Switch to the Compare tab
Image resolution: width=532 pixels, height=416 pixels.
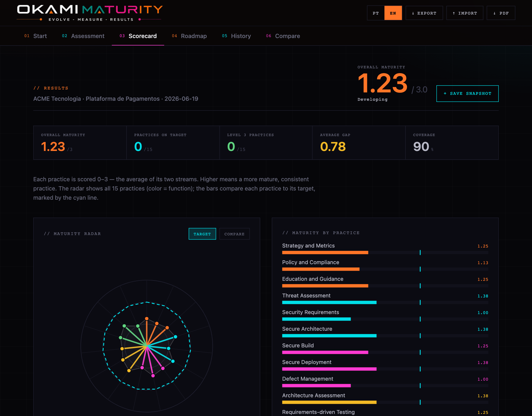pos(283,36)
